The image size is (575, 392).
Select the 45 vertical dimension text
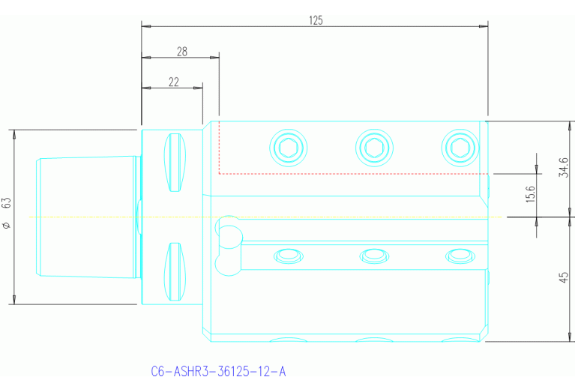tap(564, 278)
